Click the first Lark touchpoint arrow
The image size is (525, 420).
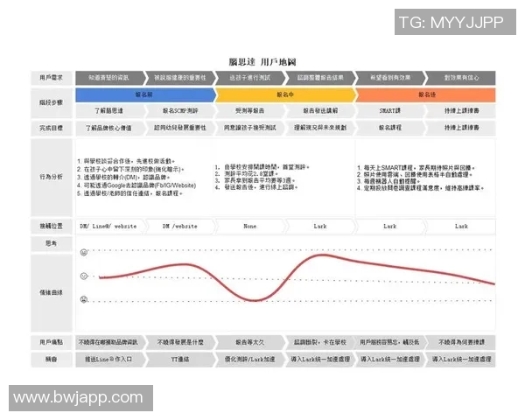[x=320, y=226]
